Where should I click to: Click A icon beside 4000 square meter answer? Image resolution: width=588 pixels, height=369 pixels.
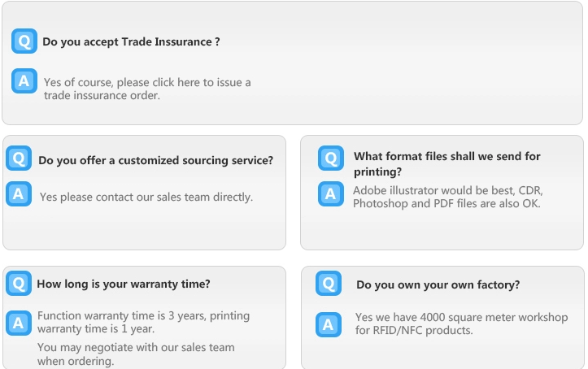[x=329, y=324]
